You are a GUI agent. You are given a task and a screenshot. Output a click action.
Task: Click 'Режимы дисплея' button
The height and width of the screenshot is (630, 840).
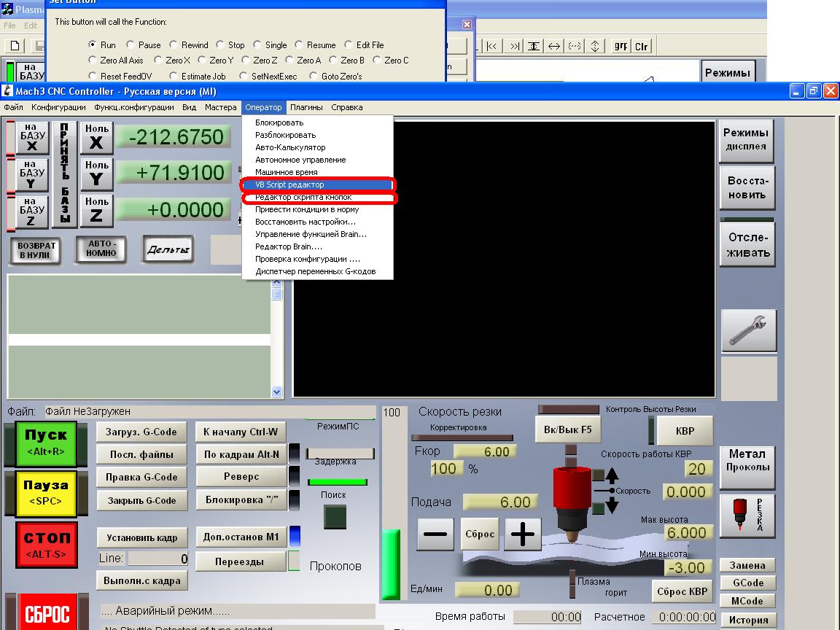(746, 140)
